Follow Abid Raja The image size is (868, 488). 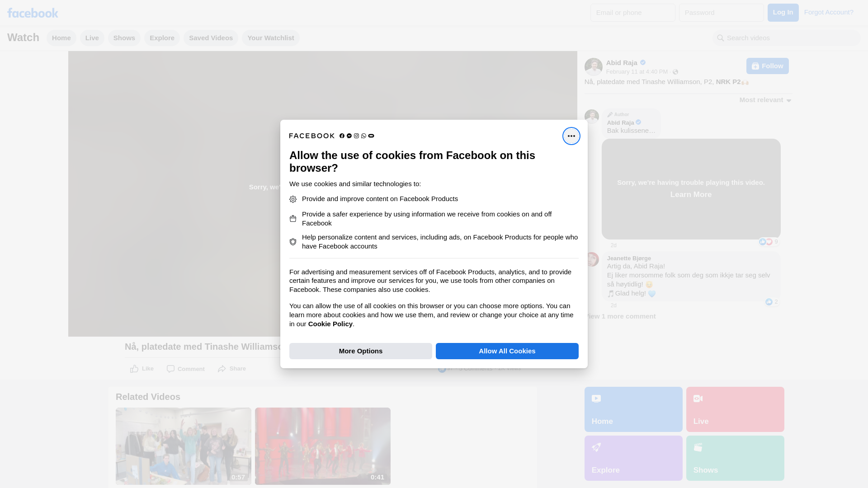click(x=768, y=66)
